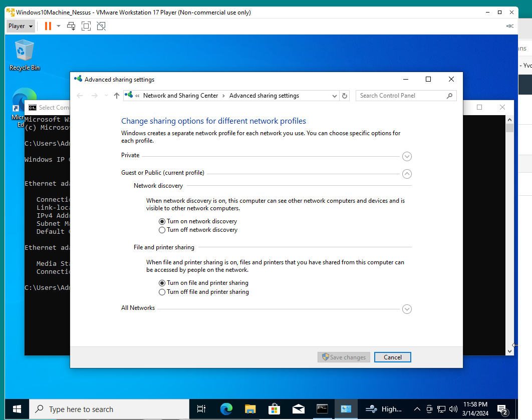Click the Save changes button
The width and height of the screenshot is (532, 420).
(344, 357)
